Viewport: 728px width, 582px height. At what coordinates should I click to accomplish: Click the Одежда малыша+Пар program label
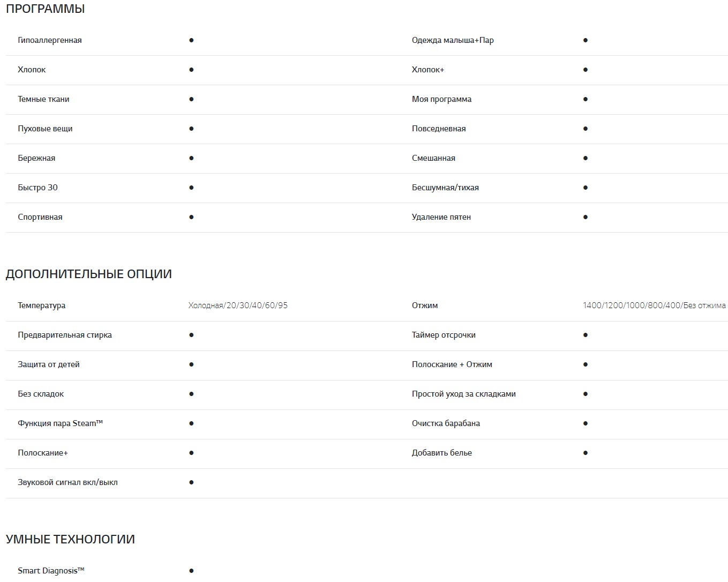[453, 40]
